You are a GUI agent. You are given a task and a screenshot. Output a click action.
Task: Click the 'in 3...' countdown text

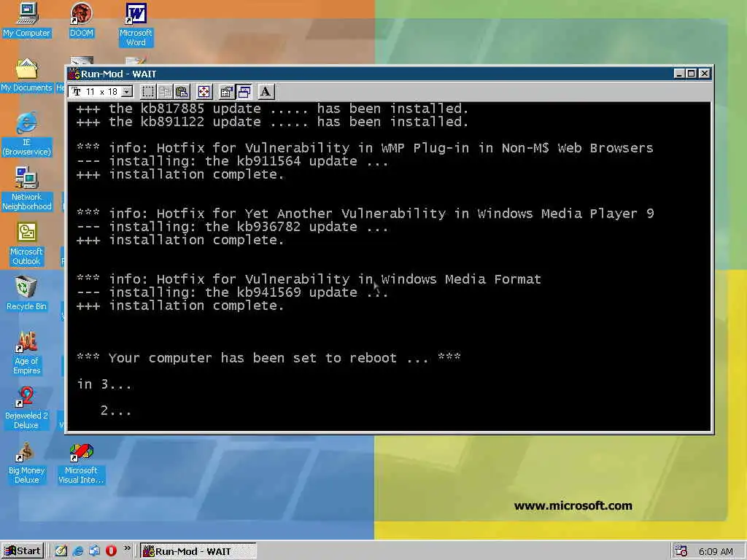click(104, 384)
